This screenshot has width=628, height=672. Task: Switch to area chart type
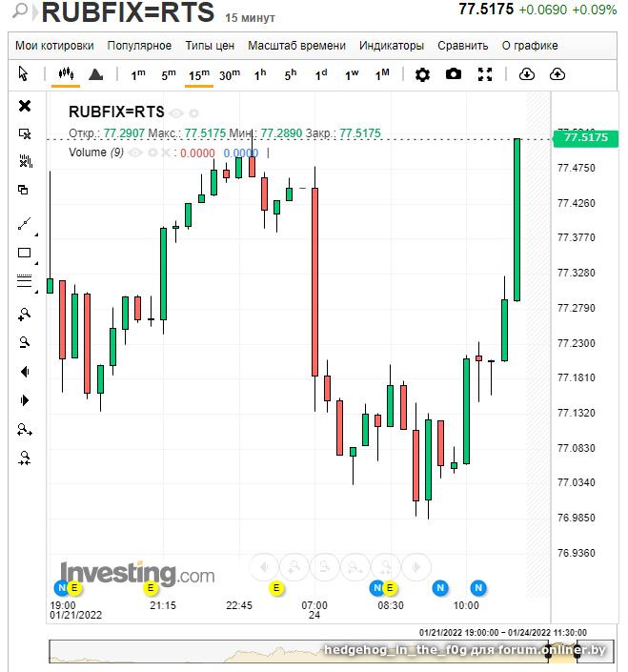95,74
